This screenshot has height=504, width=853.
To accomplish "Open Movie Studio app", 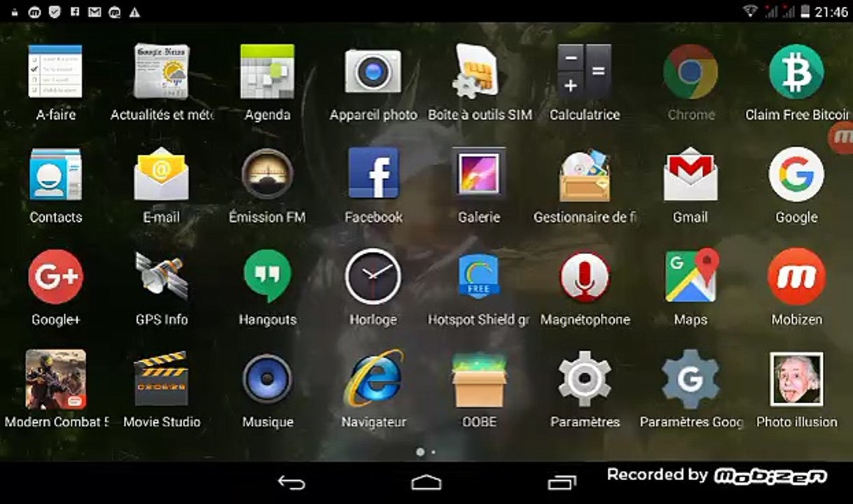I will click(x=161, y=379).
